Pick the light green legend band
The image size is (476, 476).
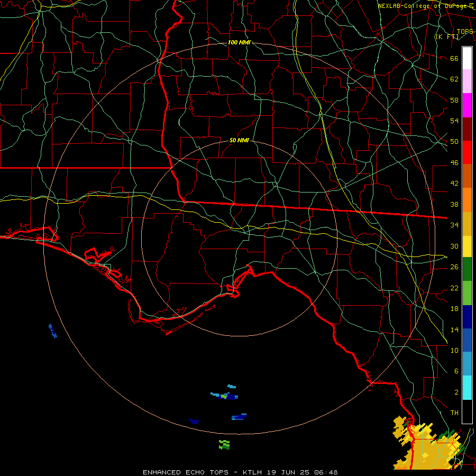[x=467, y=293]
